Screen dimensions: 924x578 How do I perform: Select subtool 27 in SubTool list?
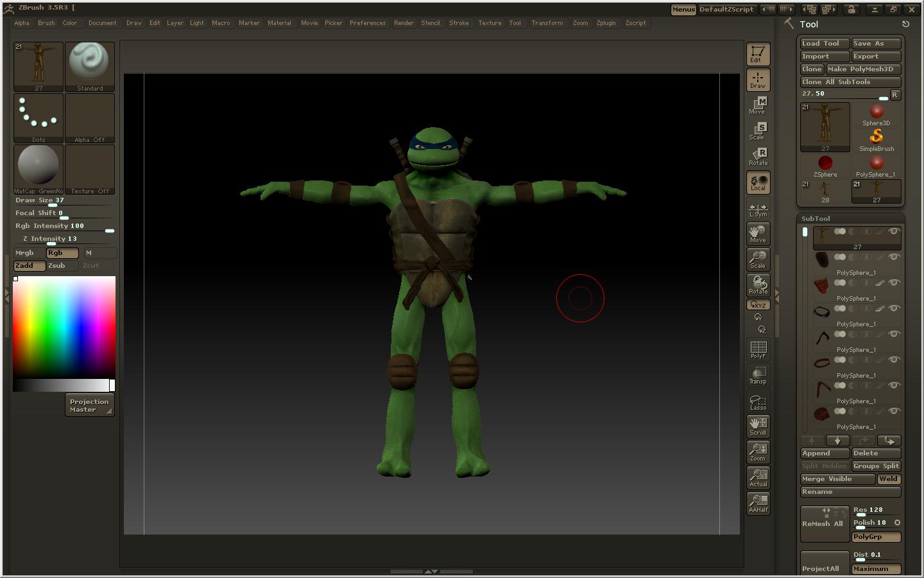point(857,238)
